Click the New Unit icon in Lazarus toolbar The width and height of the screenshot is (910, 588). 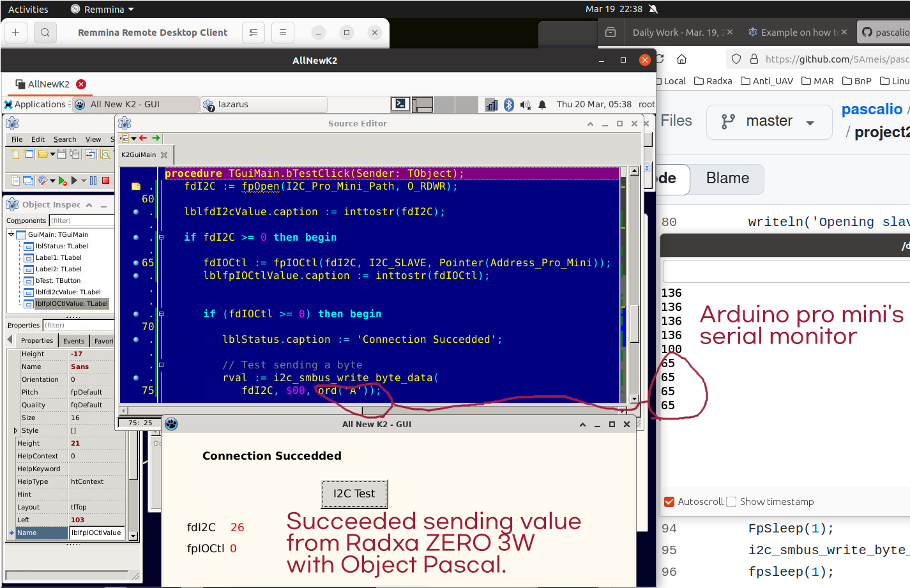point(15,154)
